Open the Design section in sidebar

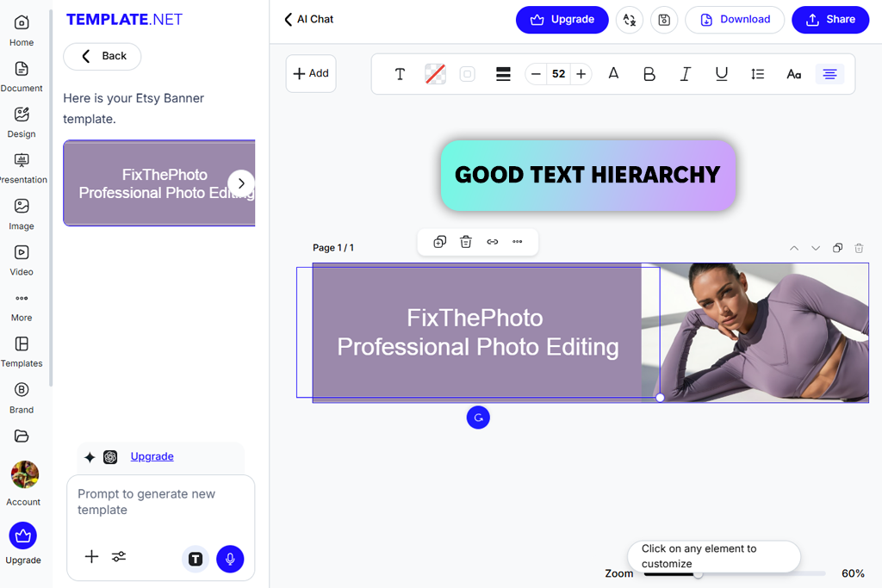coord(22,122)
